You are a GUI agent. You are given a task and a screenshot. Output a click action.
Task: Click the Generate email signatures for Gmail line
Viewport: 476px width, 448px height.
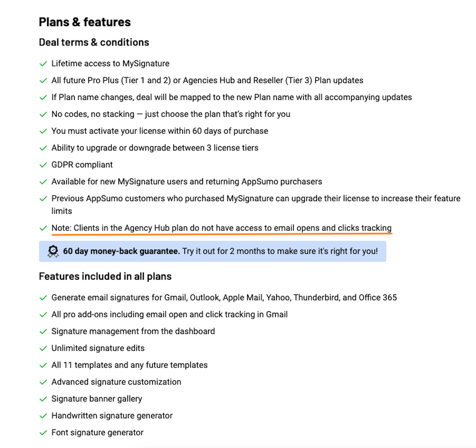(224, 298)
